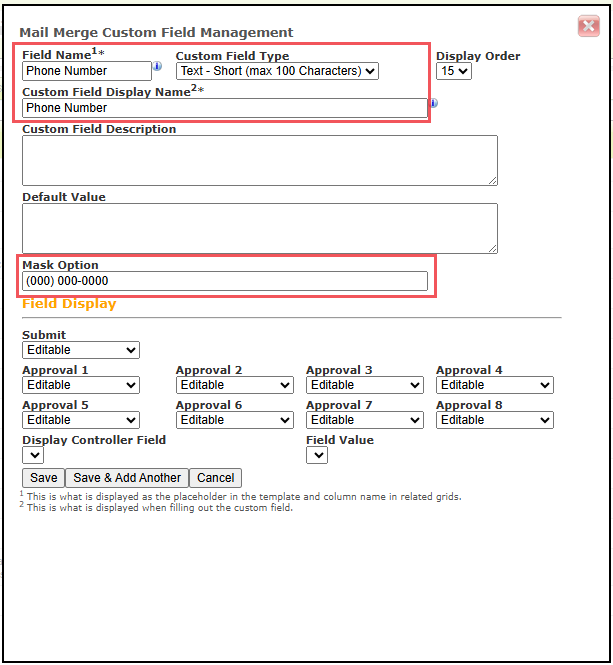Click info icon next to Display Name field
The image size is (613, 665).
pos(434,103)
